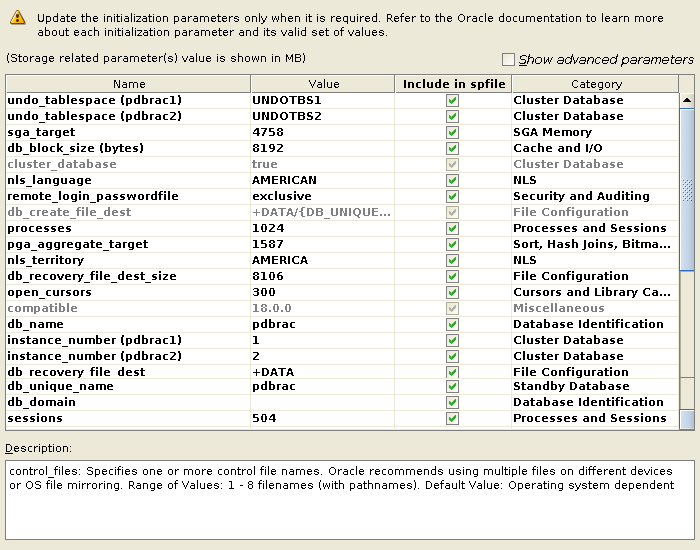Edit the processes value 1024
Viewport: 700px width, 550px height.
point(323,229)
